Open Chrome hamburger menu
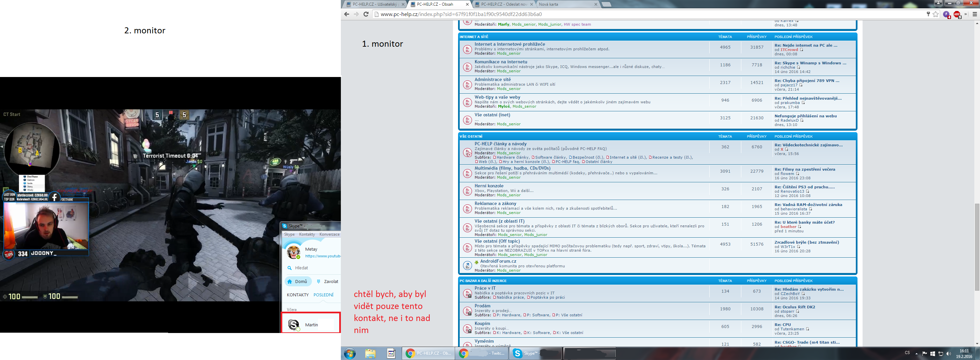The width and height of the screenshot is (980, 360). pyautogui.click(x=975, y=14)
